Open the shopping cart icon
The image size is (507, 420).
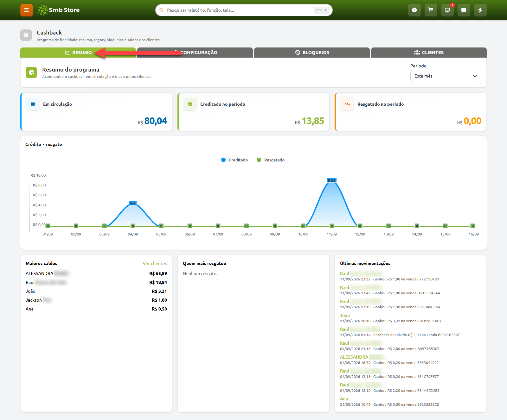pyautogui.click(x=431, y=10)
